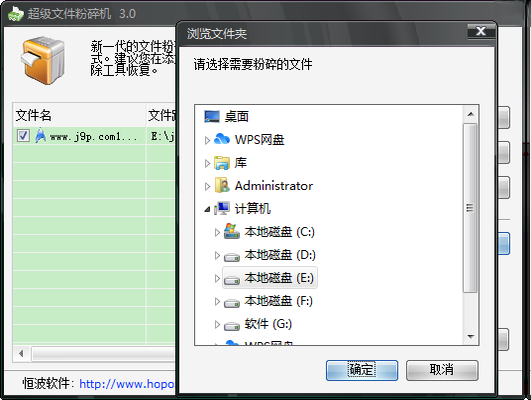Click the 库 library folder icon

(222, 163)
